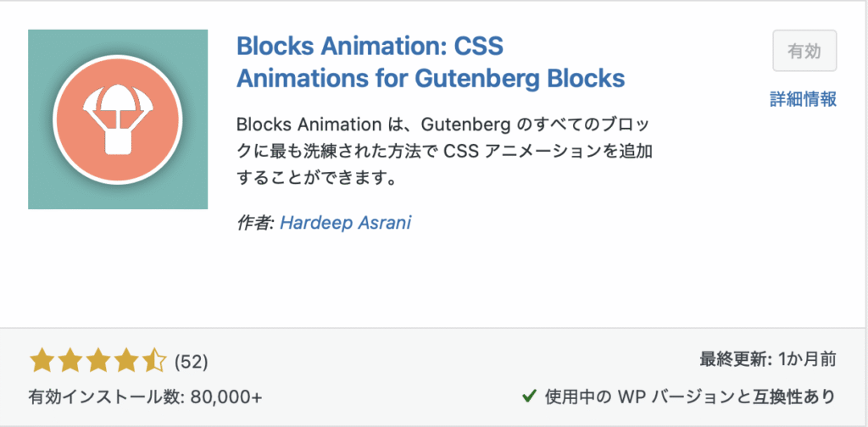This screenshot has height=427, width=868.
Task: Click the half-filled fifth star
Action: point(154,362)
